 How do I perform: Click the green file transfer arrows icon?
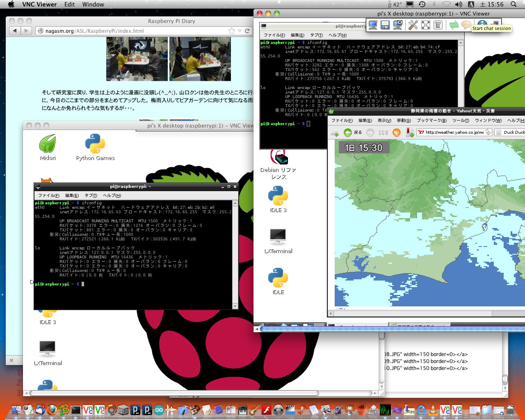(454, 25)
